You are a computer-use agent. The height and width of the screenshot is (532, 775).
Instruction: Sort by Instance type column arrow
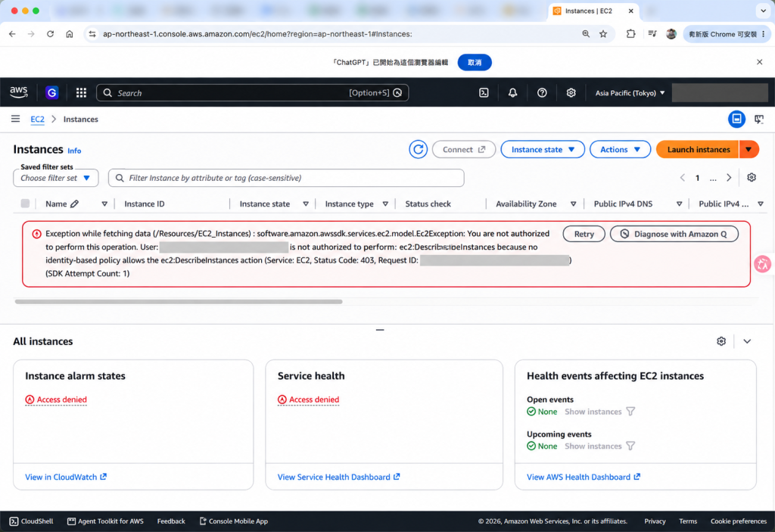coord(385,204)
